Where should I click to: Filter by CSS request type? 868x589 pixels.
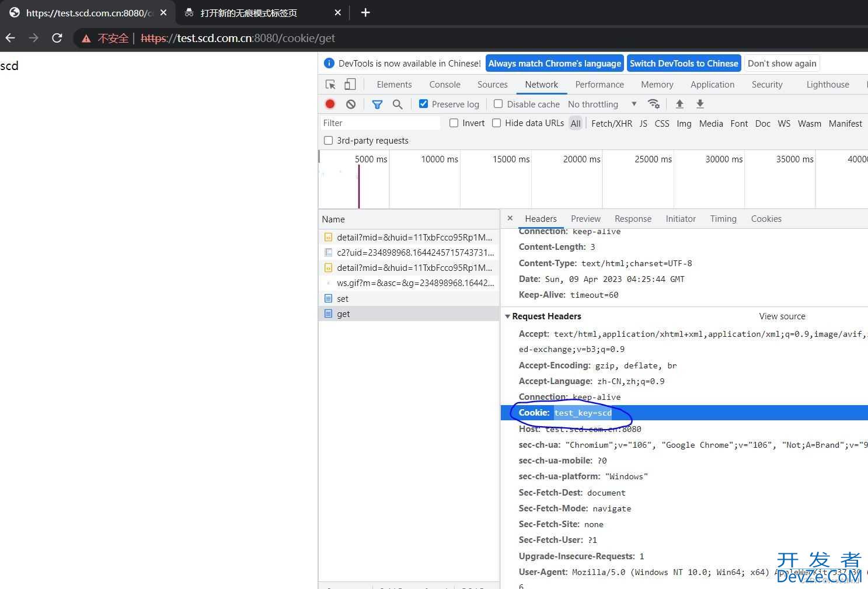(x=662, y=123)
